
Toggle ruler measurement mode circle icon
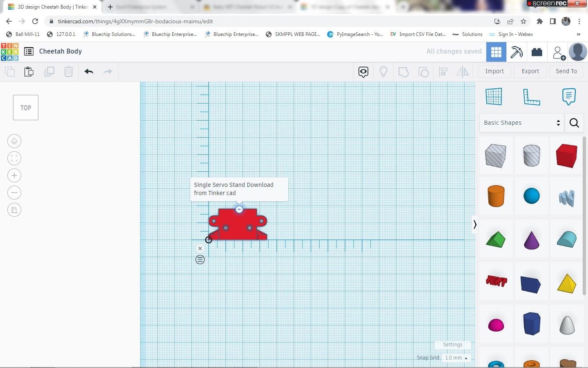(200, 260)
